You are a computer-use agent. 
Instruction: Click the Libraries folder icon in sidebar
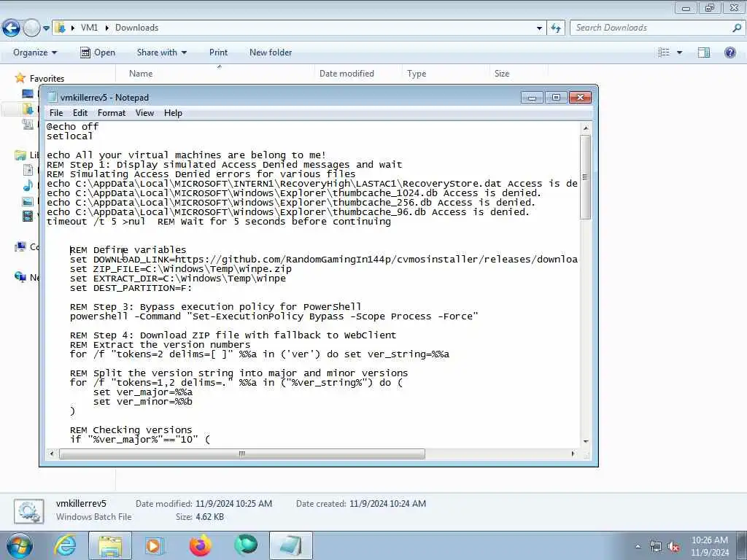(x=20, y=155)
